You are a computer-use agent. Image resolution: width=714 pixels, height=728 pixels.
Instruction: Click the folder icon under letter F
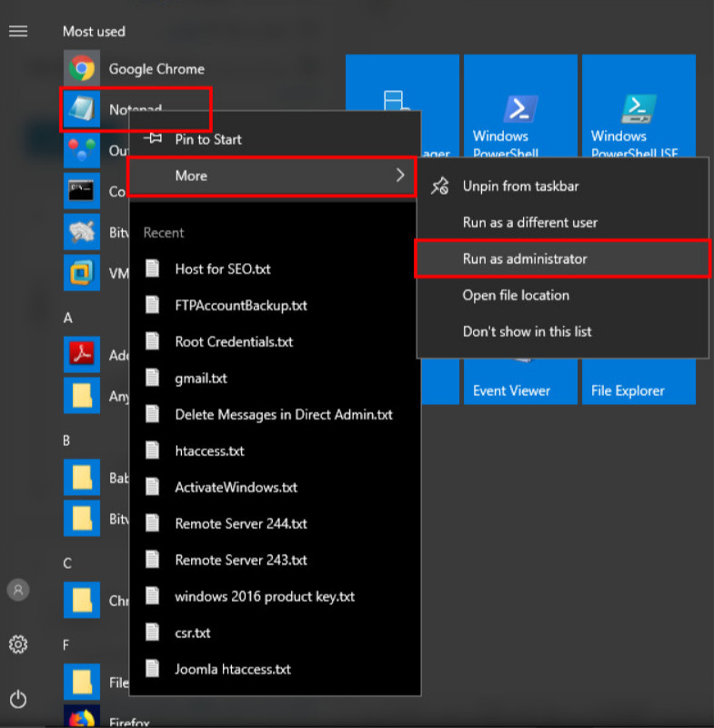82,682
